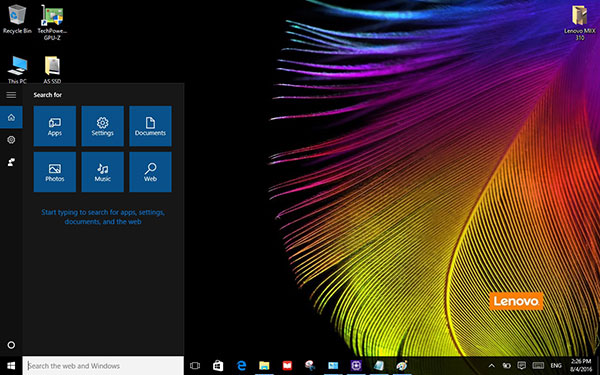Launch the Windows Store from taskbar

tap(218, 366)
